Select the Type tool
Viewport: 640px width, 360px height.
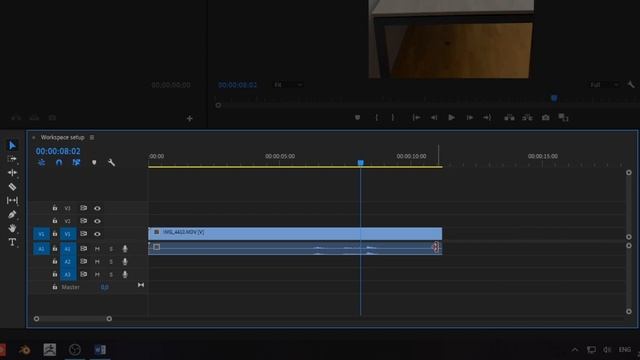(x=12, y=242)
